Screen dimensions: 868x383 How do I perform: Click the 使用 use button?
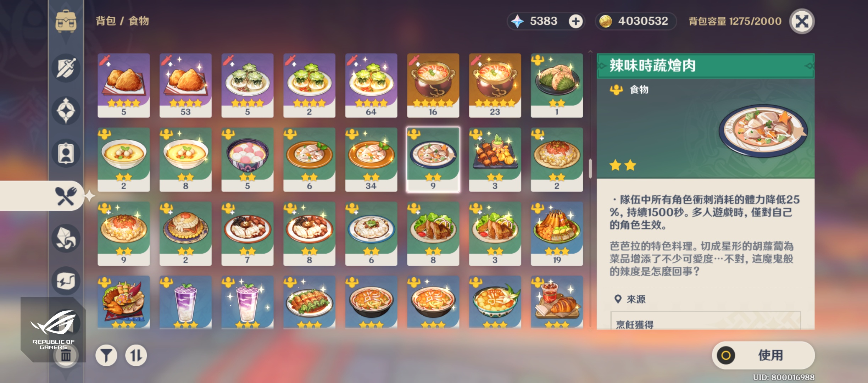[x=763, y=355]
